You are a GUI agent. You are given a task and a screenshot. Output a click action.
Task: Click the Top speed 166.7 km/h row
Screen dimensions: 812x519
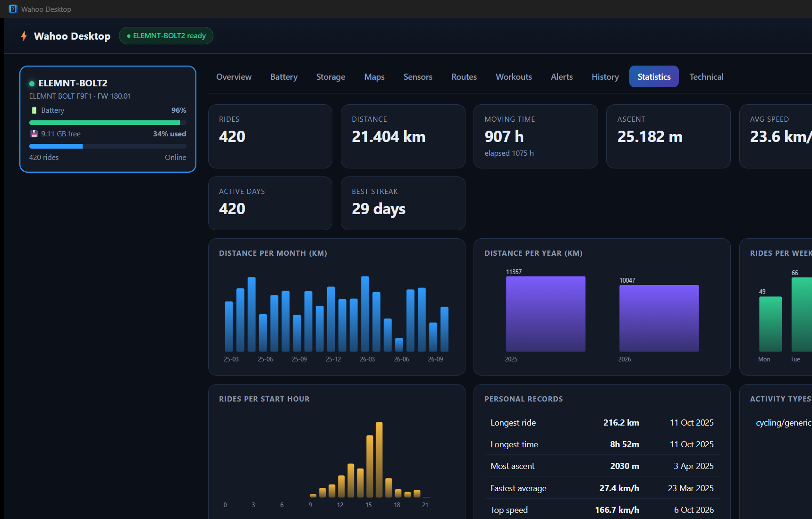pyautogui.click(x=602, y=510)
